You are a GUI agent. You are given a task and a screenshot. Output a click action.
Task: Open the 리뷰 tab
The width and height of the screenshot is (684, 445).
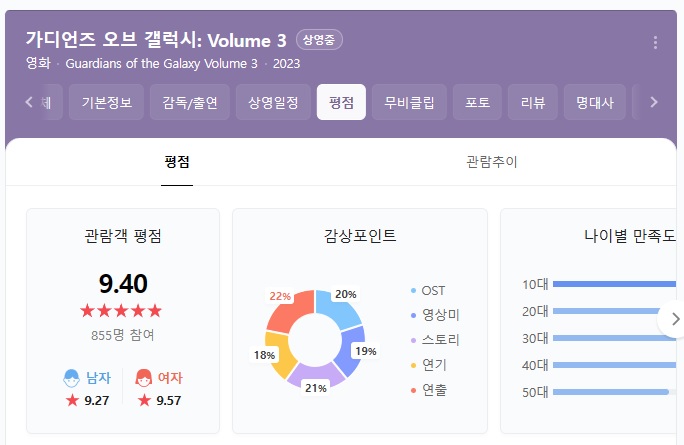[533, 102]
